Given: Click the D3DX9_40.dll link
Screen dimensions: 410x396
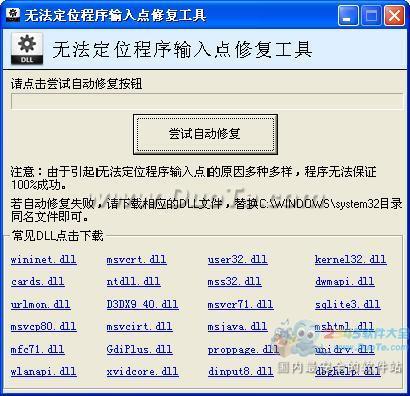Looking at the screenshot, I should click(x=143, y=304).
